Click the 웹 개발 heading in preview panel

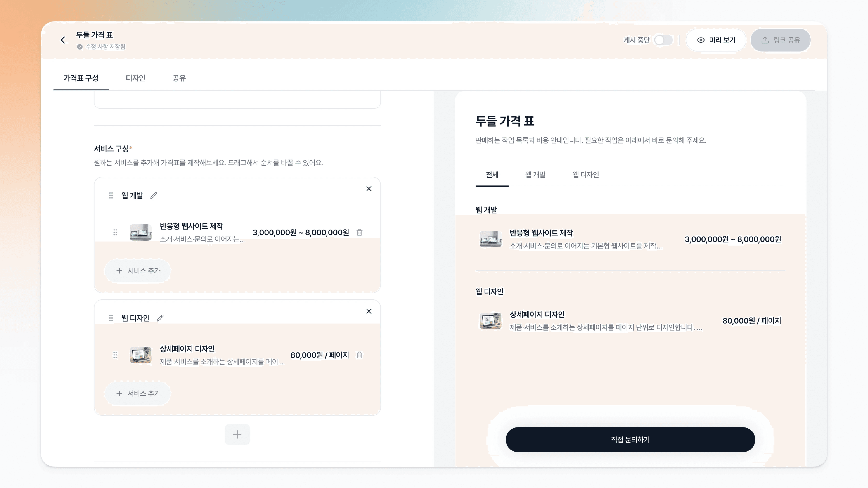(x=486, y=210)
